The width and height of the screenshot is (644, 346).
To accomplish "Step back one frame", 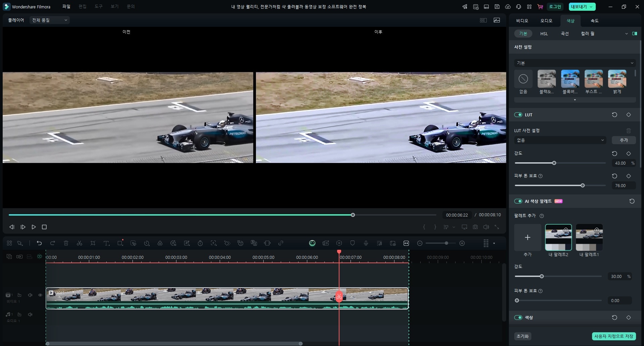I will pos(12,227).
